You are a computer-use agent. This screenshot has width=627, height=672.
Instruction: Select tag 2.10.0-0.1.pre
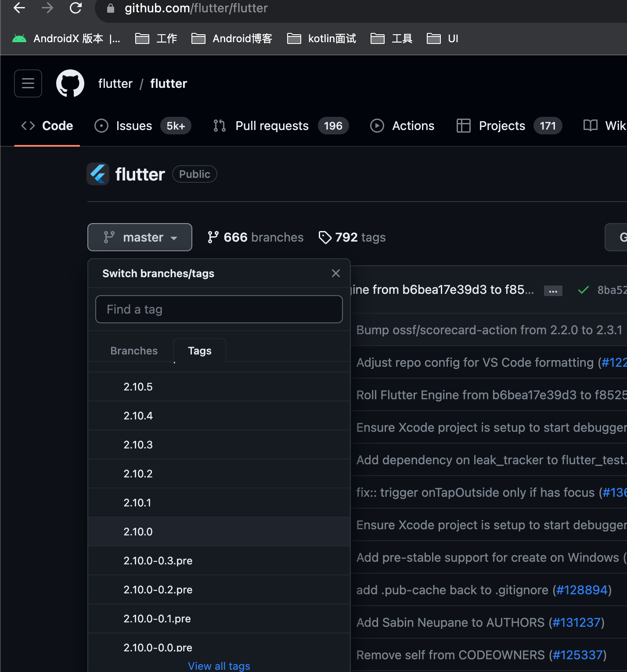pyautogui.click(x=219, y=618)
